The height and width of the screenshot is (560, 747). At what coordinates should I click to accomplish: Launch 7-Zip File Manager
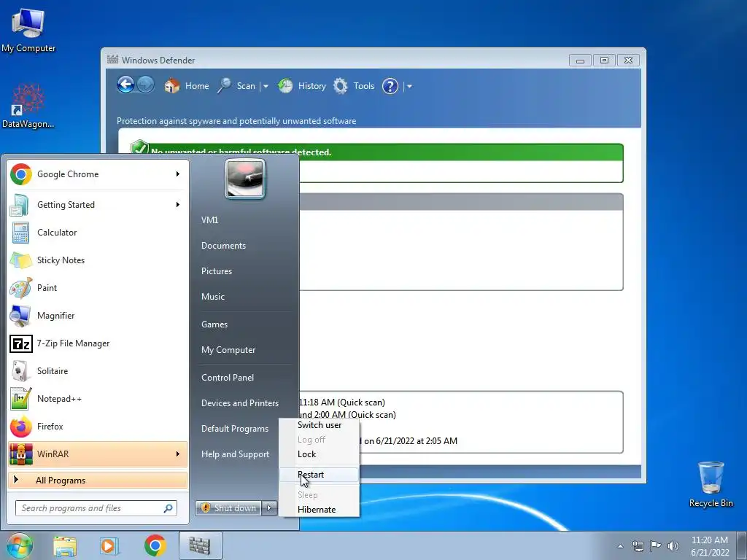(98, 343)
